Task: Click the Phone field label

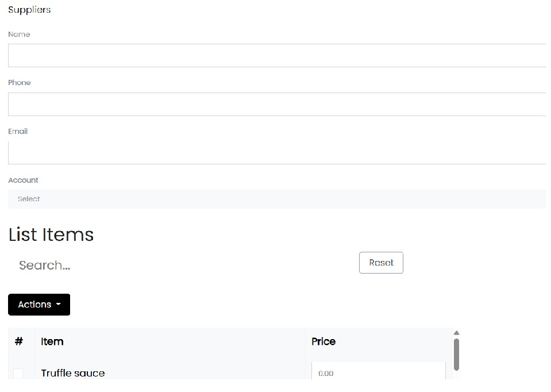Action: coord(20,82)
